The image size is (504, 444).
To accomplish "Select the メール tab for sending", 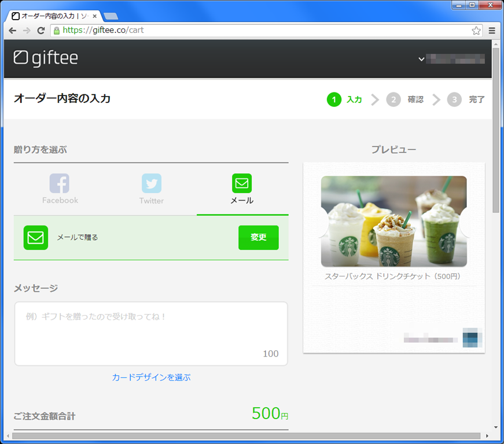I will [242, 189].
